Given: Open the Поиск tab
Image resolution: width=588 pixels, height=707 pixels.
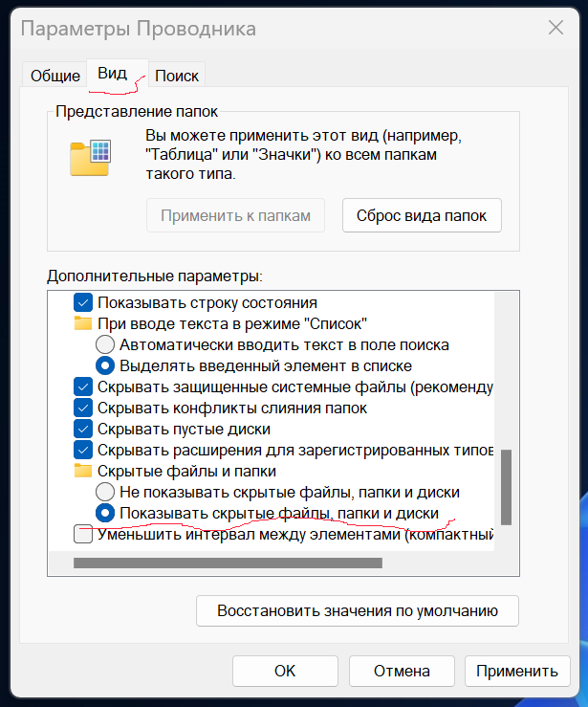Looking at the screenshot, I should point(177,76).
